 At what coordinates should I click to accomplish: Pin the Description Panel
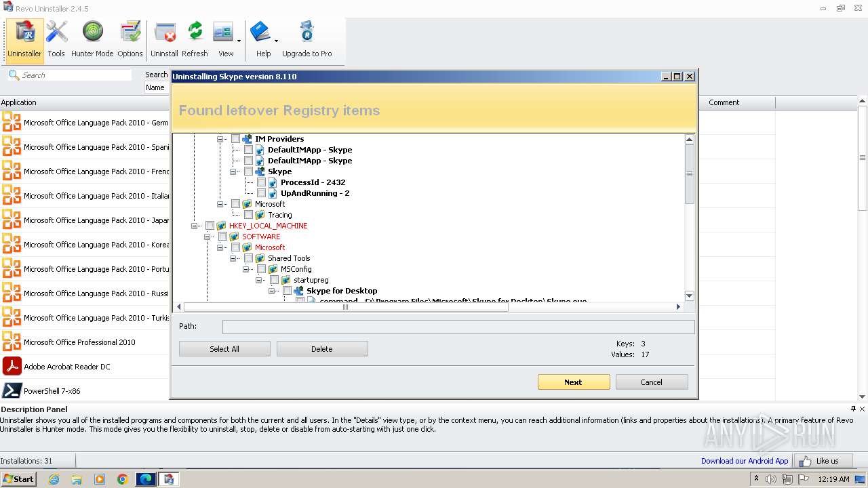point(853,409)
